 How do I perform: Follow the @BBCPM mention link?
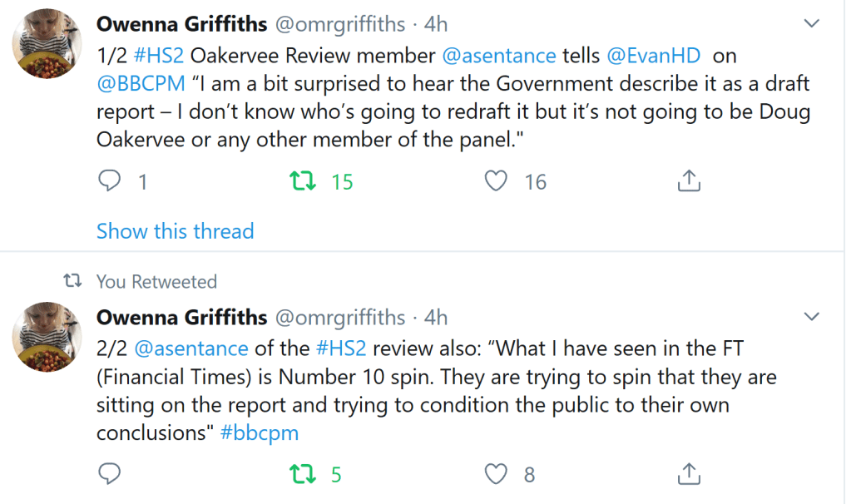point(141,84)
